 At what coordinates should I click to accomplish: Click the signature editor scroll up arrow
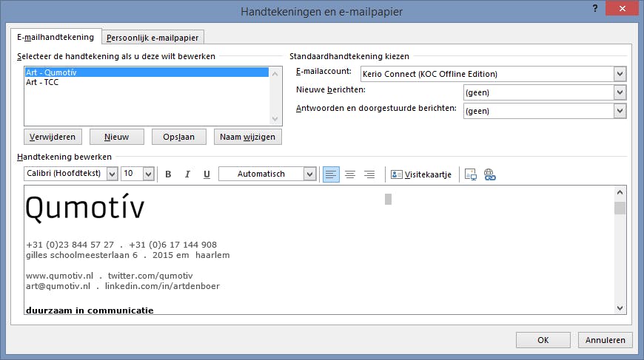pyautogui.click(x=620, y=192)
